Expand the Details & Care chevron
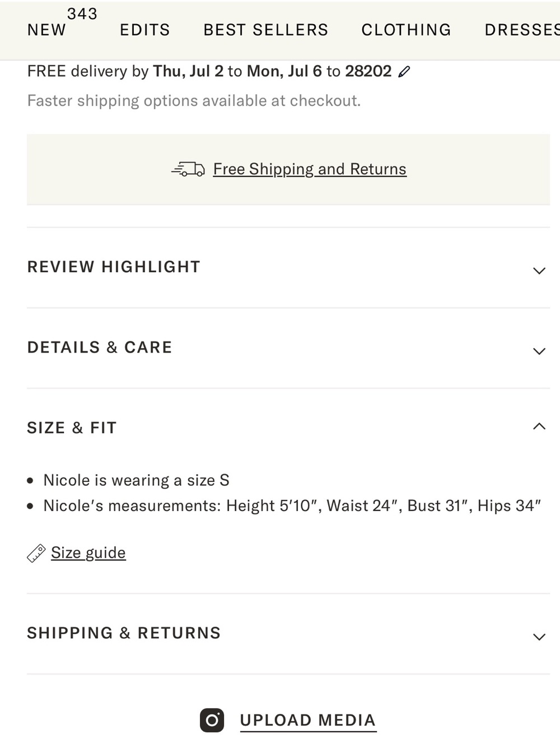 [x=539, y=351]
